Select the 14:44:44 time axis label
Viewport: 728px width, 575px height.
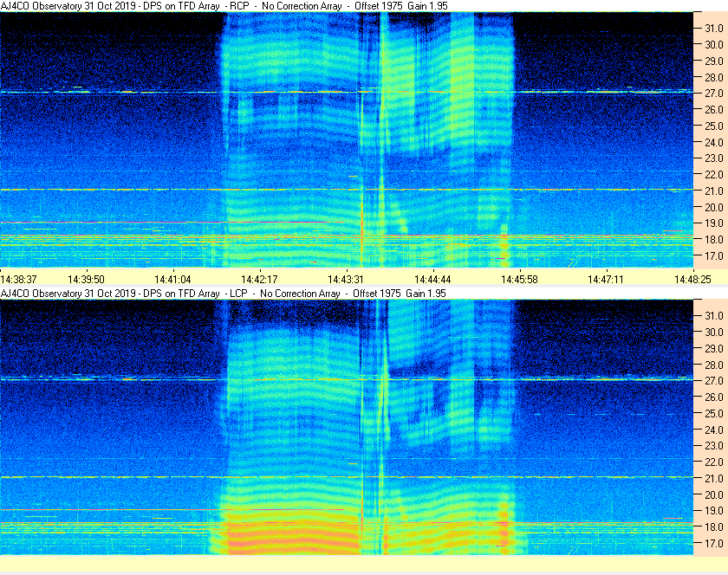coord(432,280)
